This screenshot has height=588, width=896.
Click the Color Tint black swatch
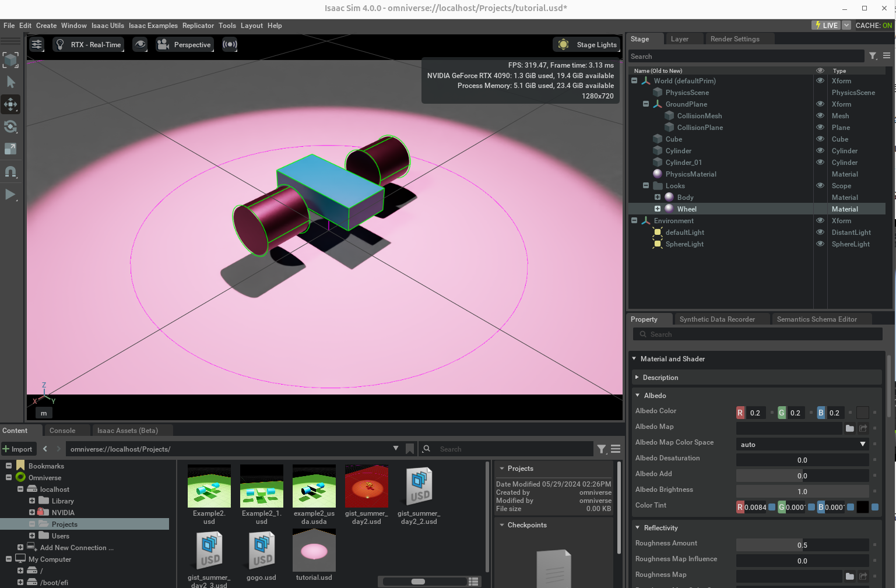point(863,507)
